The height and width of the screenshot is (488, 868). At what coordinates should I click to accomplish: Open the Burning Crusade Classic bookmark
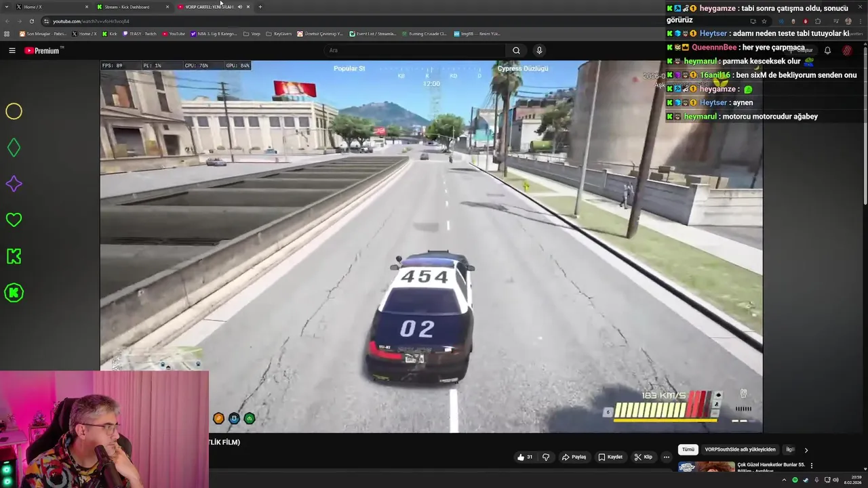click(x=424, y=33)
